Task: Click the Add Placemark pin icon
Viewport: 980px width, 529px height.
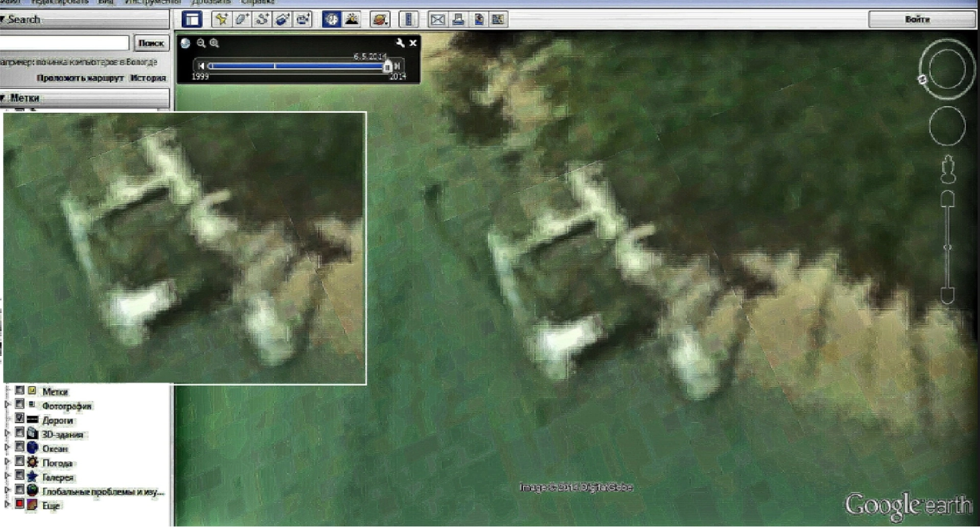Action: coord(221,19)
